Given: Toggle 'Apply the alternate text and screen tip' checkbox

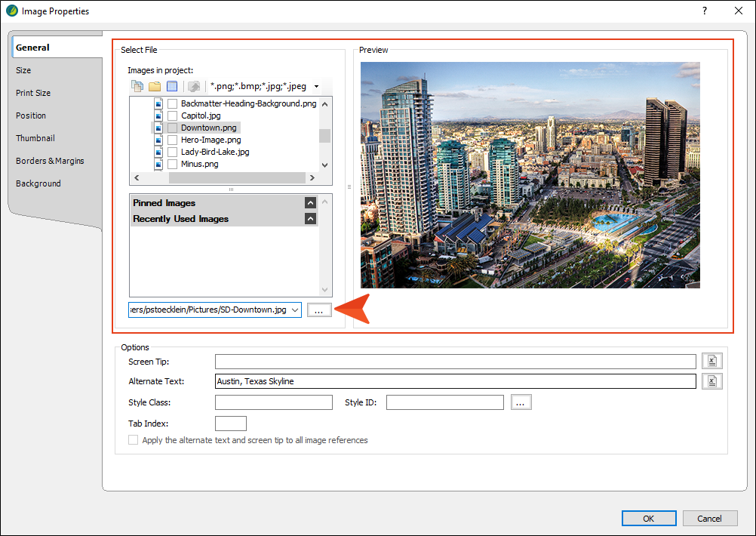Looking at the screenshot, I should [x=133, y=440].
